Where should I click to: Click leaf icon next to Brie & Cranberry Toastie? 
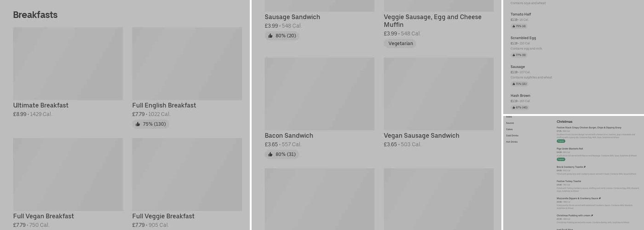585,167
